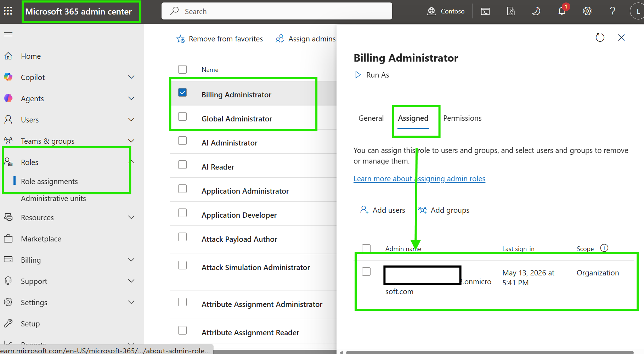The height and width of the screenshot is (354, 644).
Task: Click Add users button
Action: pos(383,210)
